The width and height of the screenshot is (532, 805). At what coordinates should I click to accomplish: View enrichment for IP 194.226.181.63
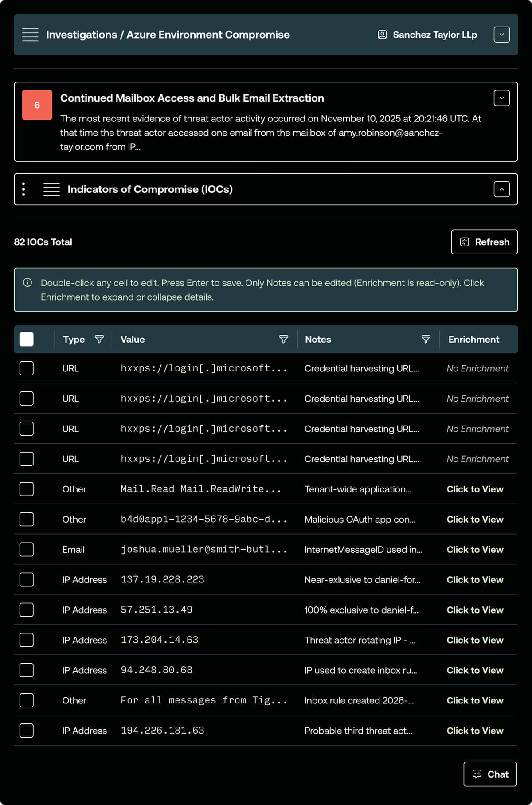475,730
